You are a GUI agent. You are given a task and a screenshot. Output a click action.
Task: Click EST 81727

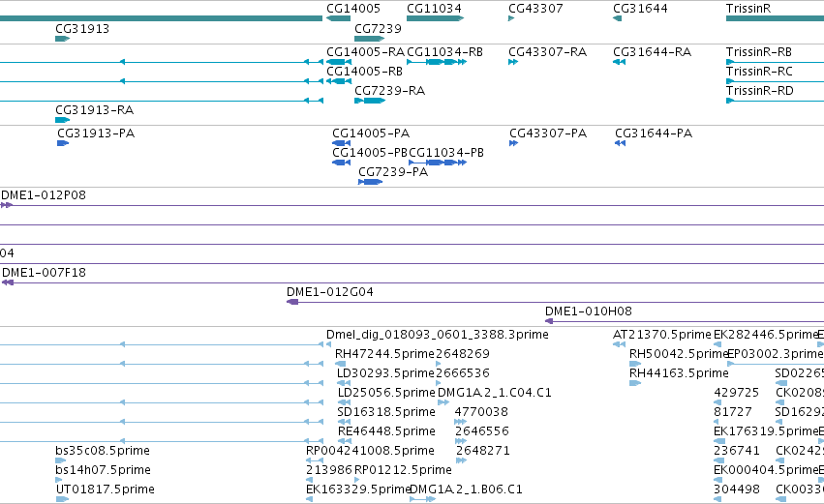click(733, 412)
